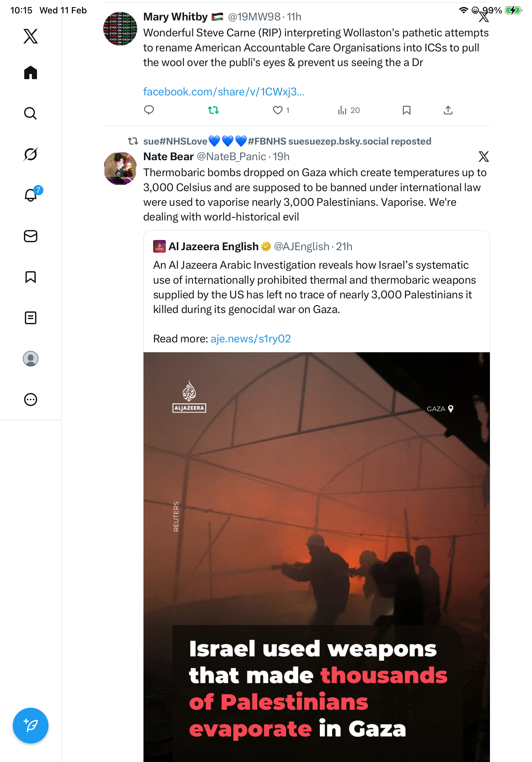
Task: Open the aje.news/s1ry02 link
Action: (x=250, y=339)
